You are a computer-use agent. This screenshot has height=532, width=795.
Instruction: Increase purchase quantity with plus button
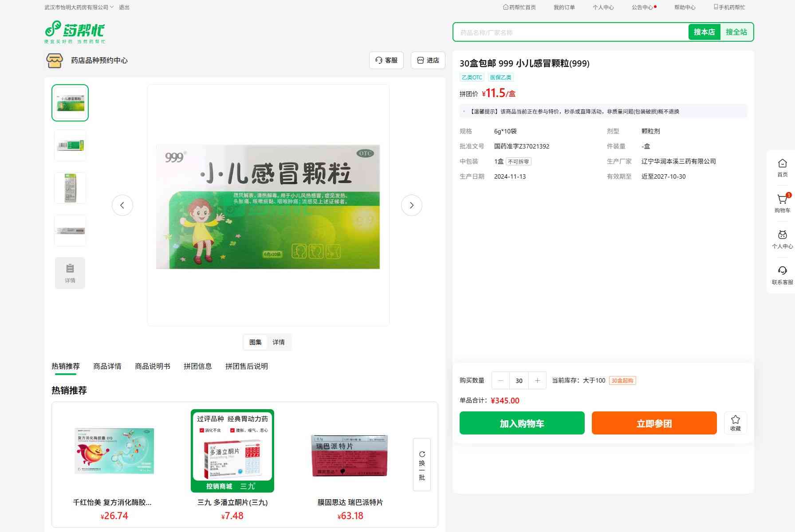pos(537,380)
